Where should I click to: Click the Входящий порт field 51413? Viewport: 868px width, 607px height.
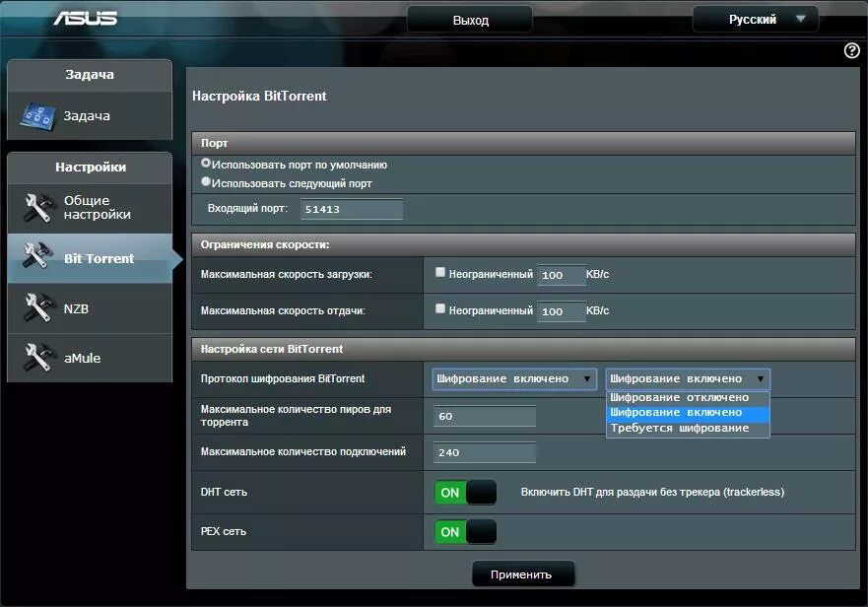[352, 209]
